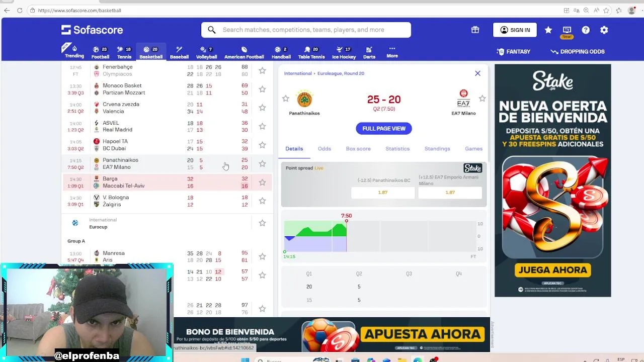Favorite EA7 Milano team star in panel
Image resolution: width=644 pixels, height=362 pixels.
[482, 99]
